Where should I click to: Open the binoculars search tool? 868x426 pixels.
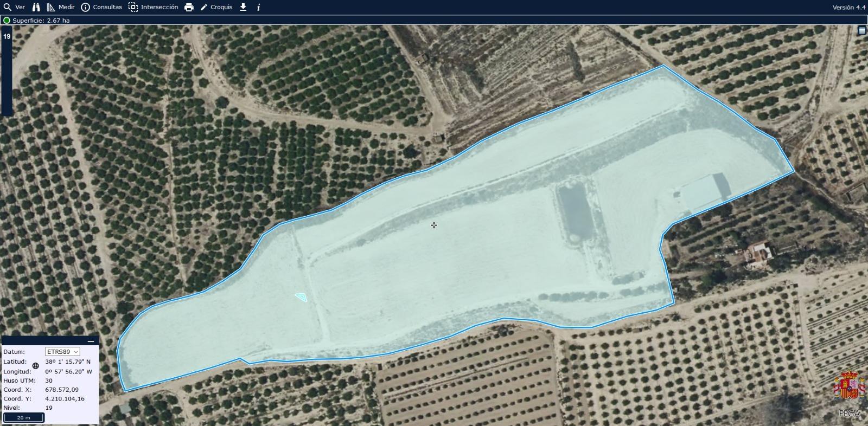tap(36, 7)
